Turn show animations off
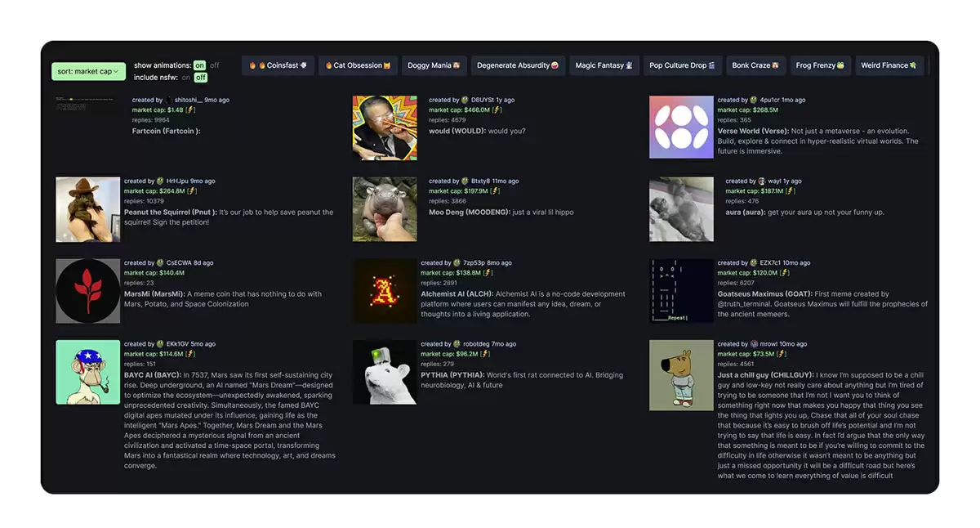 (x=215, y=65)
